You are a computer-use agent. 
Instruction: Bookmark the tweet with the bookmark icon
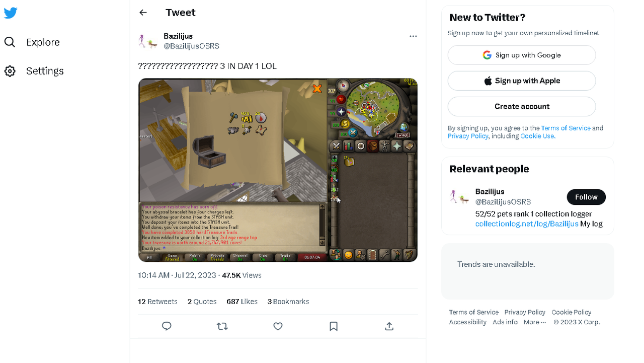pos(334,326)
